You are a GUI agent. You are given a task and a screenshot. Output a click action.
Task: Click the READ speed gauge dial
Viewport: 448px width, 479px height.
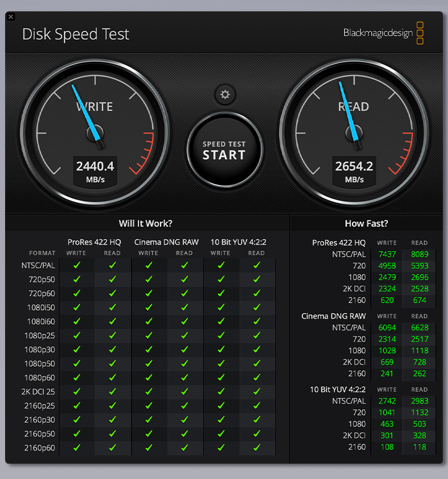pyautogui.click(x=354, y=133)
